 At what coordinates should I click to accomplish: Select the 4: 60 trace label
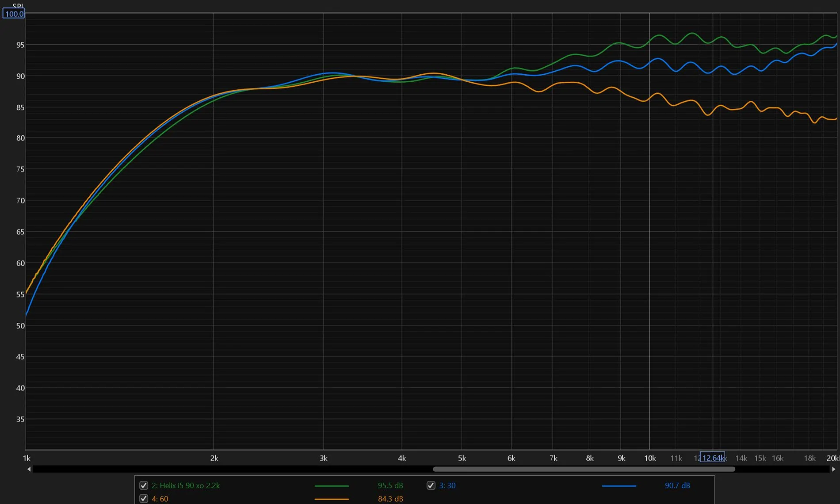(160, 499)
